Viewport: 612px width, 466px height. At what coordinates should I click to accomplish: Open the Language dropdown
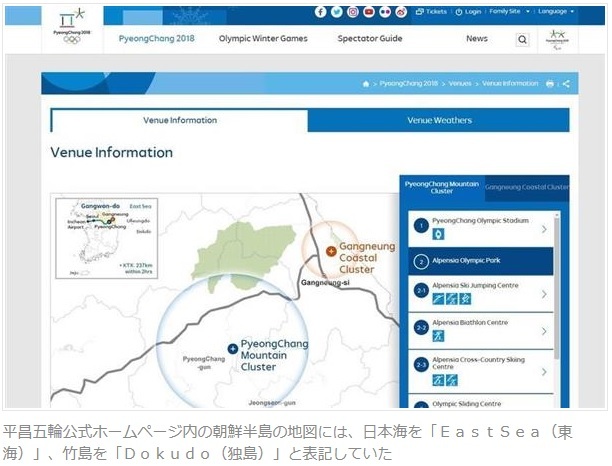pos(556,12)
